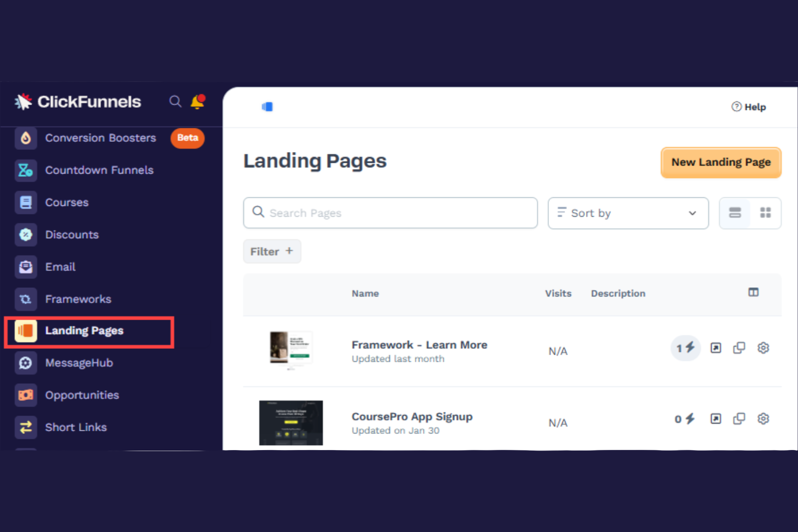
Task: Open settings gear for Framework - Learn More
Action: pyautogui.click(x=763, y=348)
